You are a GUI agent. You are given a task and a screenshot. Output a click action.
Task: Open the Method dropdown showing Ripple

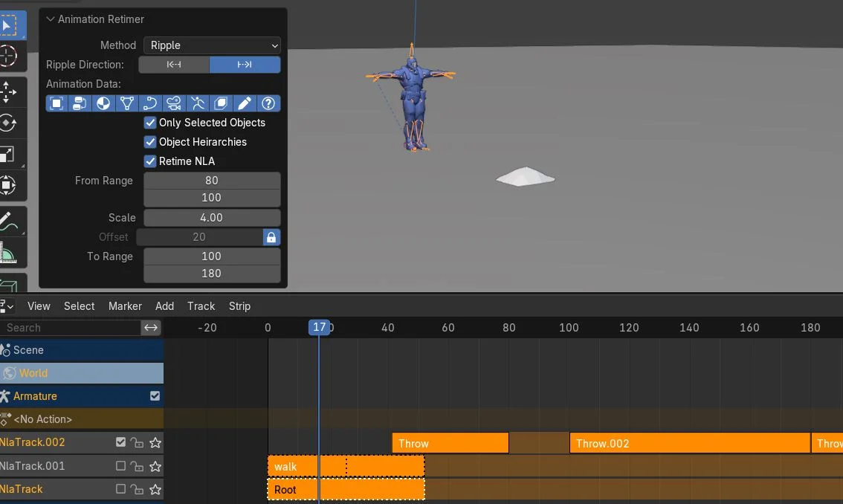coord(211,45)
